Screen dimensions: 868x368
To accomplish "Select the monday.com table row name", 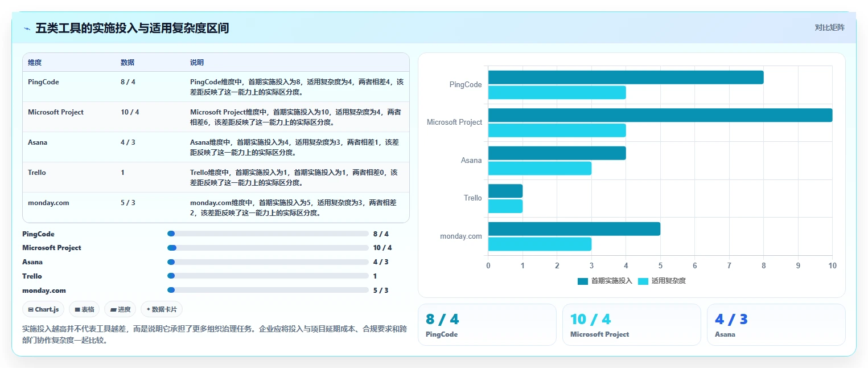I will click(x=48, y=203).
